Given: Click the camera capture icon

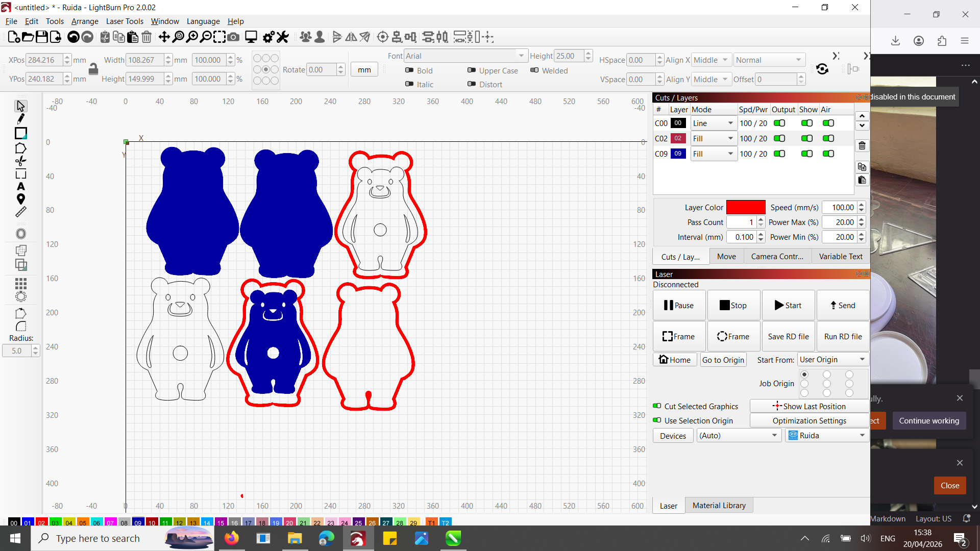Looking at the screenshot, I should coord(233,37).
